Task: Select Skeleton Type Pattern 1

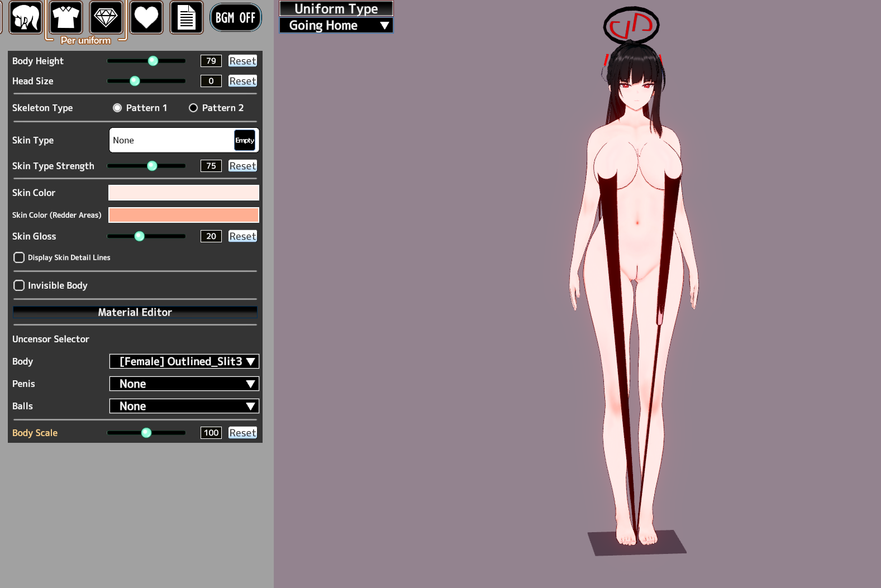Action: (117, 108)
